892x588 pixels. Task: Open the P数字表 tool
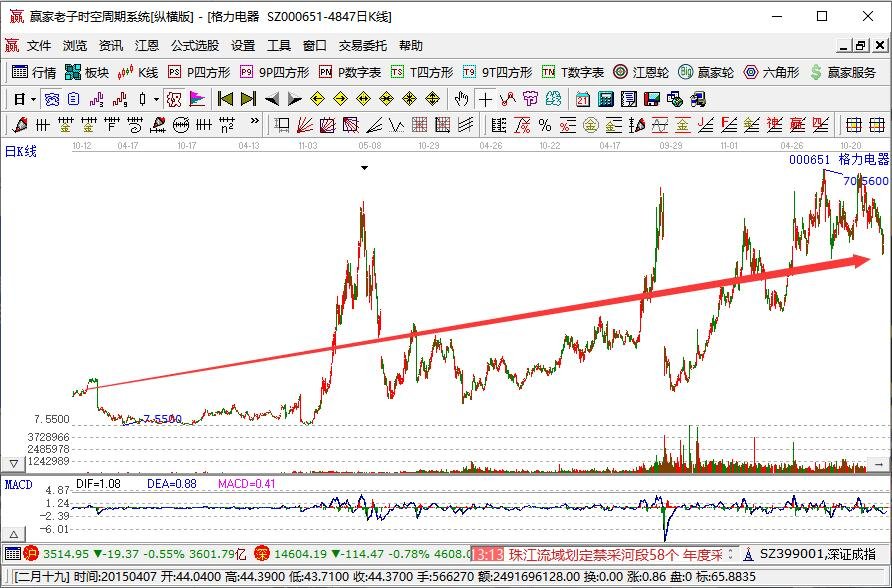(350, 72)
